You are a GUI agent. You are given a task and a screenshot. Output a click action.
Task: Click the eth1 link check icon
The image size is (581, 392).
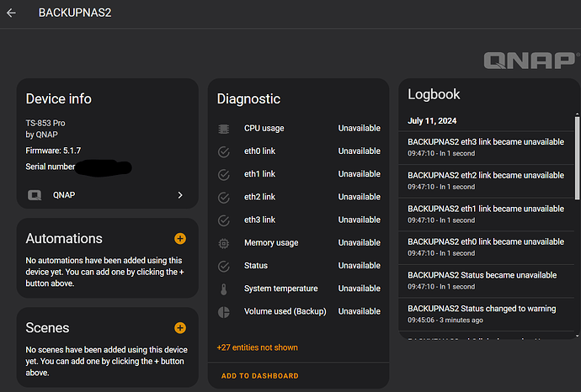tap(223, 175)
